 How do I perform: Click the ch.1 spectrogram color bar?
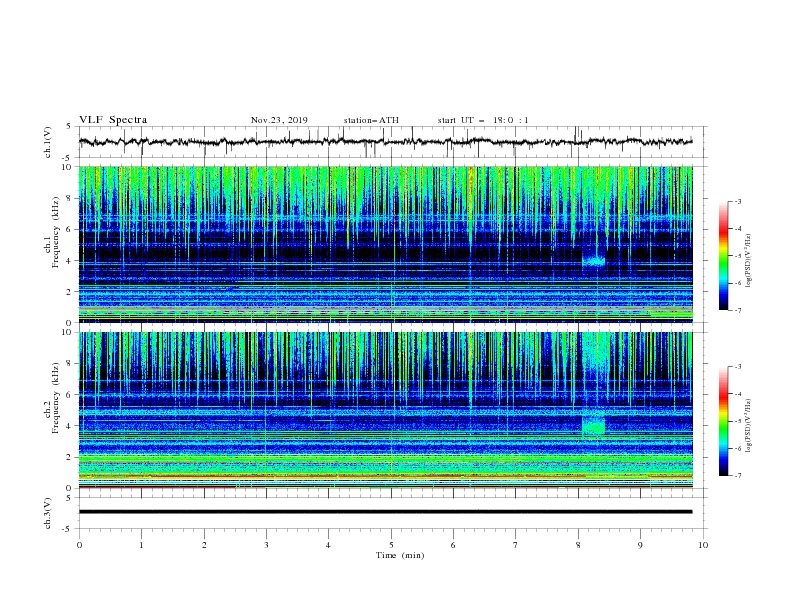[724, 256]
